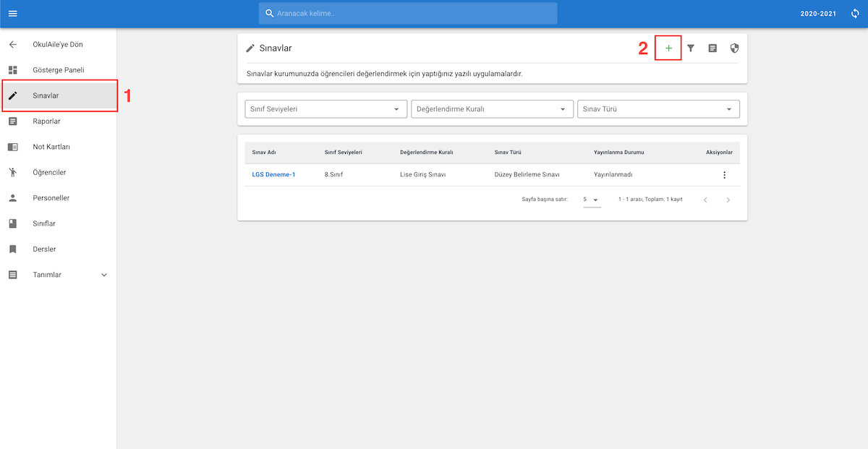Open the three-dot actions for LGS Deneme-1
Image resolution: width=868 pixels, height=449 pixels.
(x=724, y=175)
